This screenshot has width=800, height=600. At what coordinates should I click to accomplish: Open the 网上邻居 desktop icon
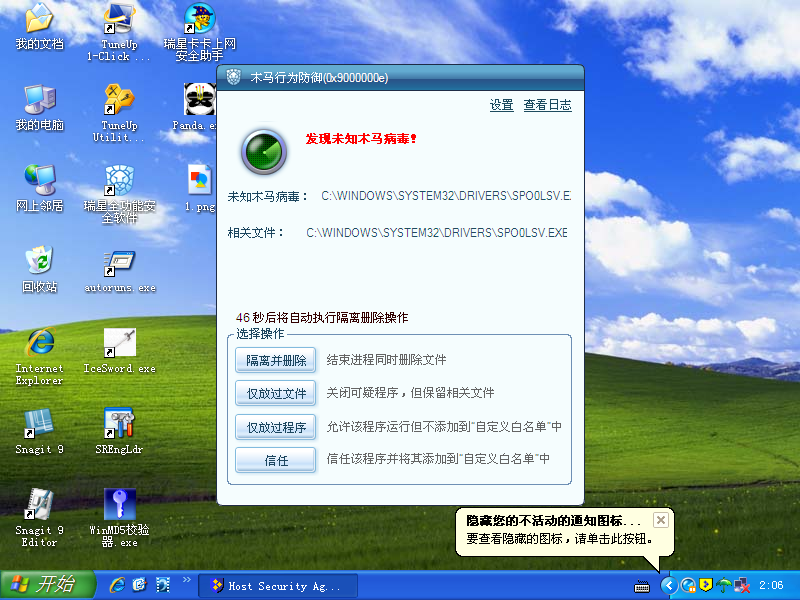pos(39,188)
